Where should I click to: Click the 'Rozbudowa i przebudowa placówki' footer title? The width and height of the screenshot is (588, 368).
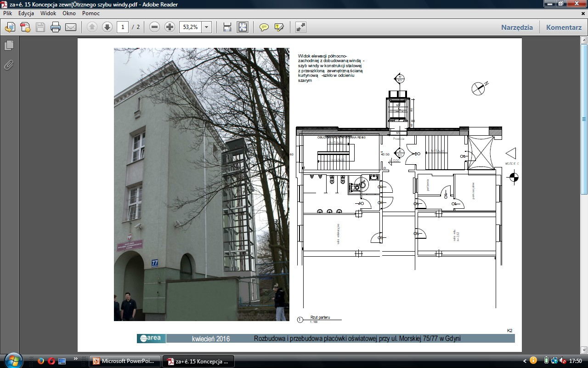[357, 339]
